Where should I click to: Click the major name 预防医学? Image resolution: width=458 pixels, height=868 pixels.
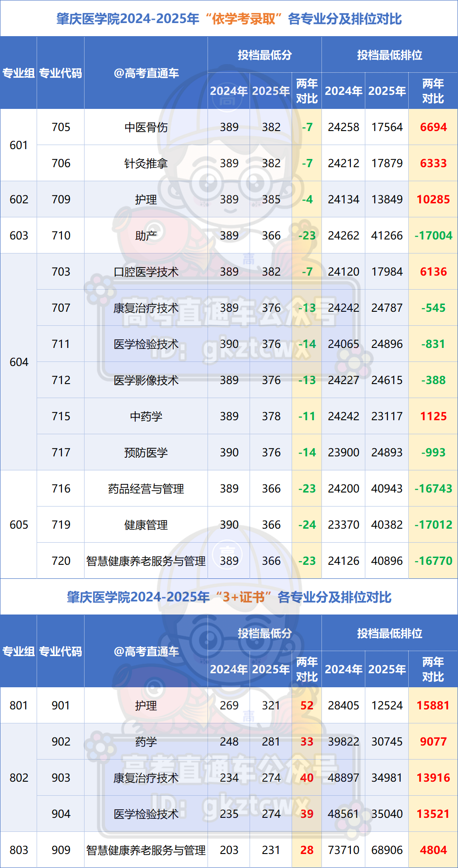pyautogui.click(x=146, y=453)
